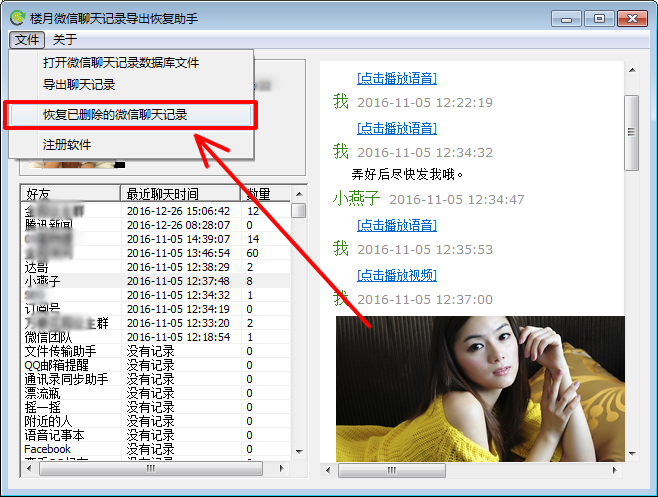Click the chat pane scroll-down arrow
The height and width of the screenshot is (497, 658).
click(632, 454)
